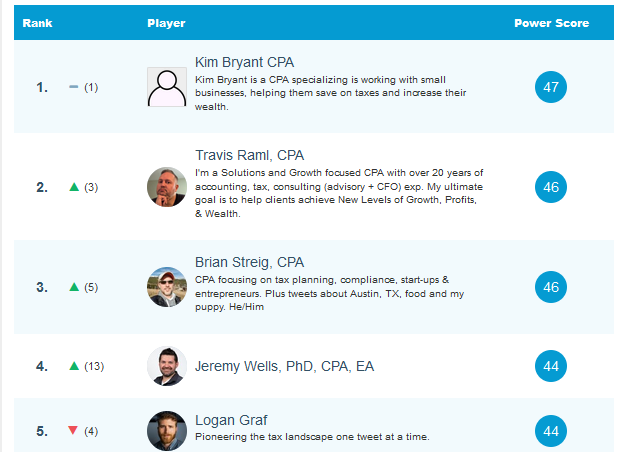630x452 pixels.
Task: Click Kim Bryant's power score badge 47
Action: (551, 87)
